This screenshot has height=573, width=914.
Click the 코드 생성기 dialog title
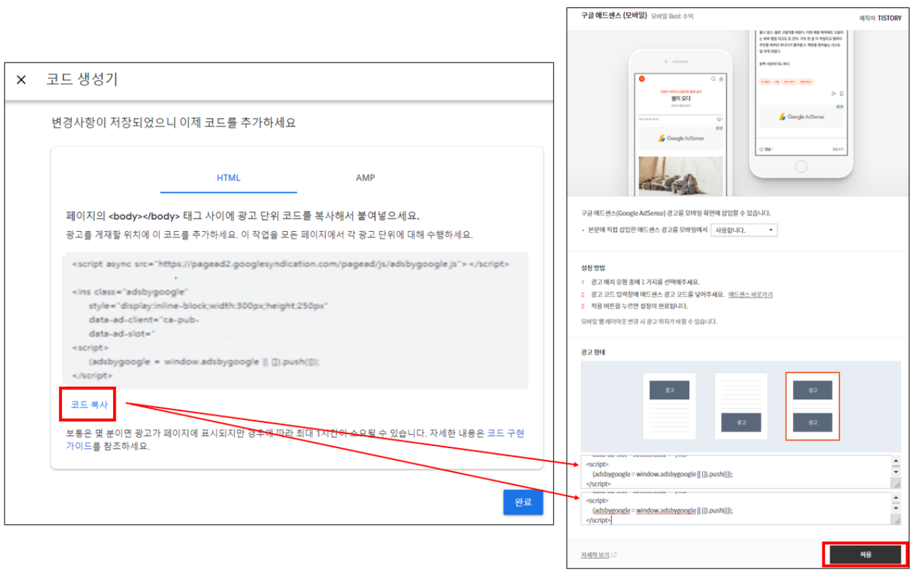pos(82,79)
